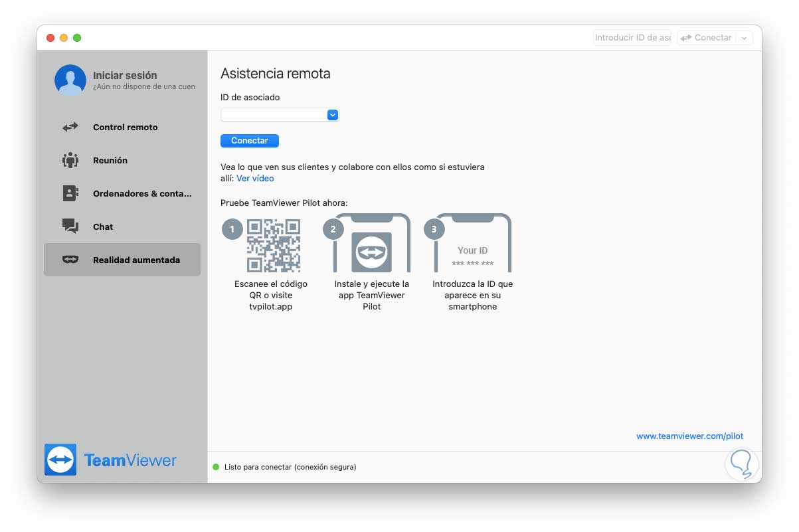Open Ordenadores & contactos section
The image size is (799, 532).
(x=122, y=193)
